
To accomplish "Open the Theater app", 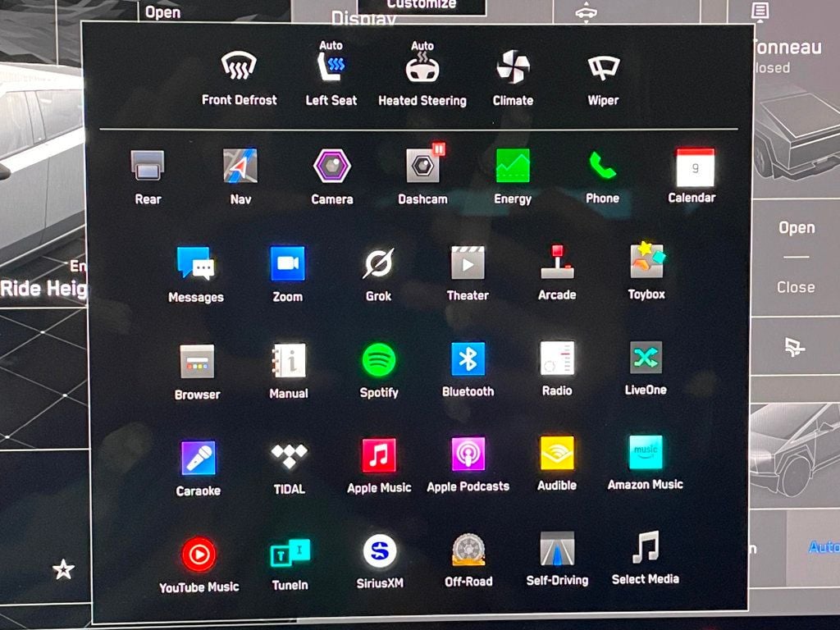I will pos(468,274).
